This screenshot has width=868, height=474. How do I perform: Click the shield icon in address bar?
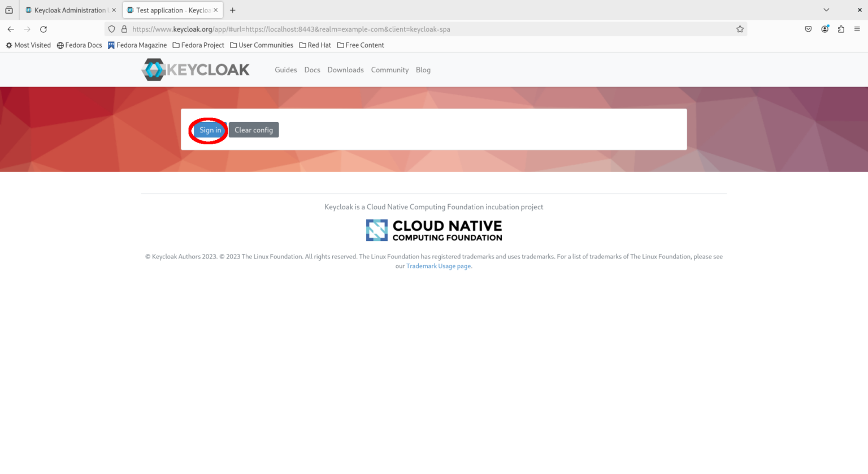point(111,29)
